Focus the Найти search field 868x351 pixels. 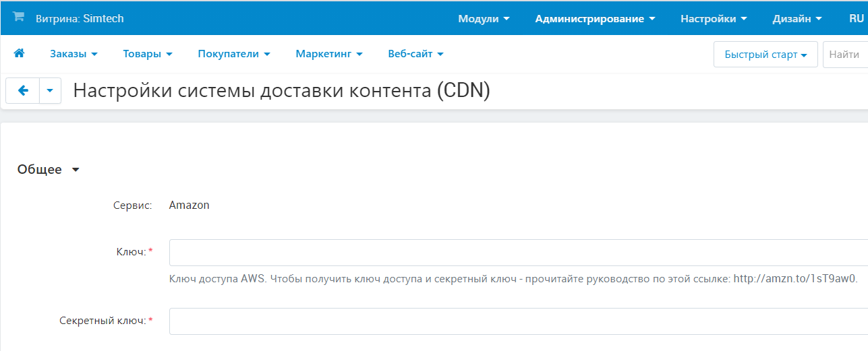pos(845,55)
